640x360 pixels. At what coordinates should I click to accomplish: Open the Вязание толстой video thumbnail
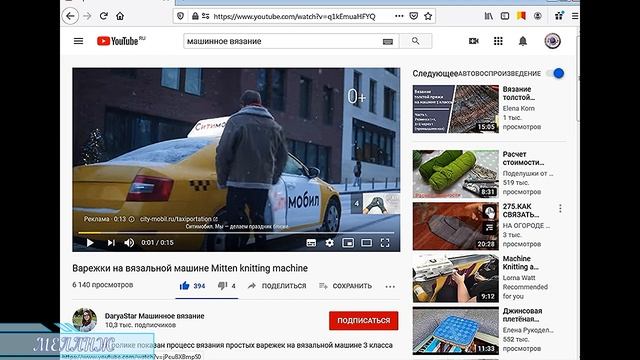(x=456, y=109)
